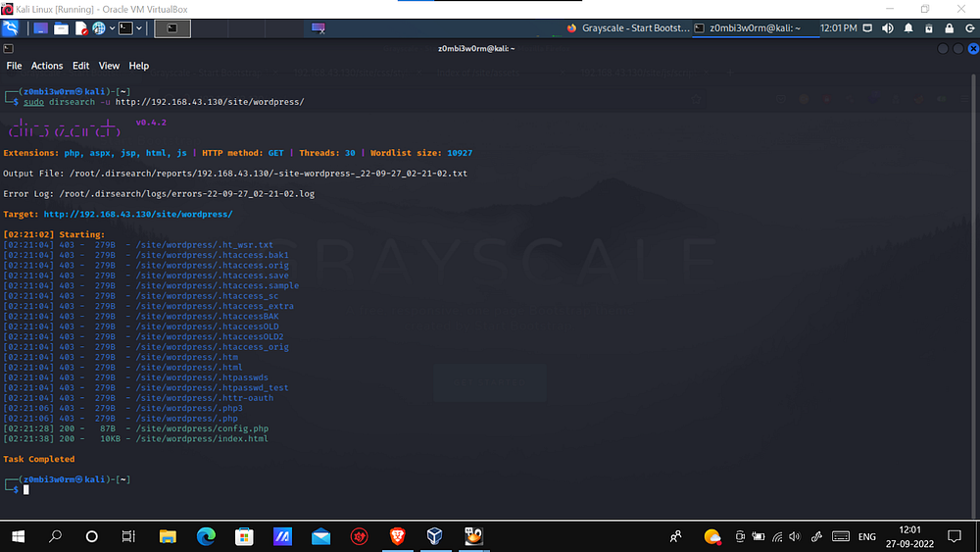Launch the web browser globe icon

point(98,28)
